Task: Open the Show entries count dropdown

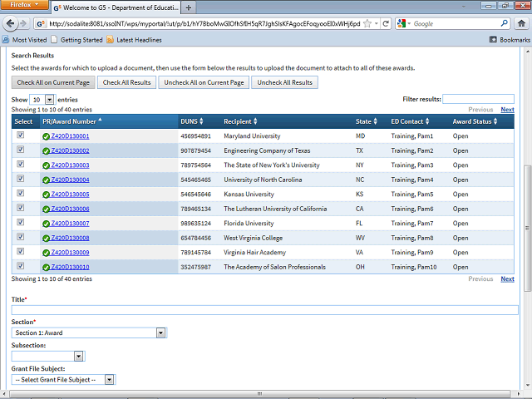Action: [42, 99]
